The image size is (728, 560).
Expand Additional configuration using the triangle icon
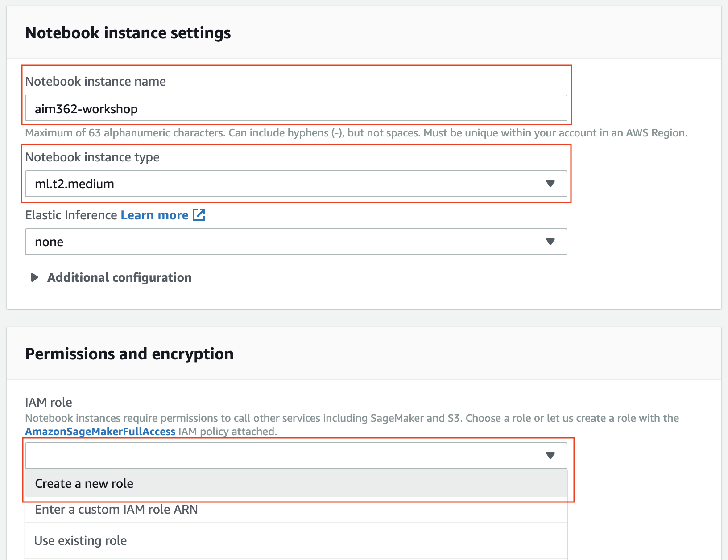[34, 277]
